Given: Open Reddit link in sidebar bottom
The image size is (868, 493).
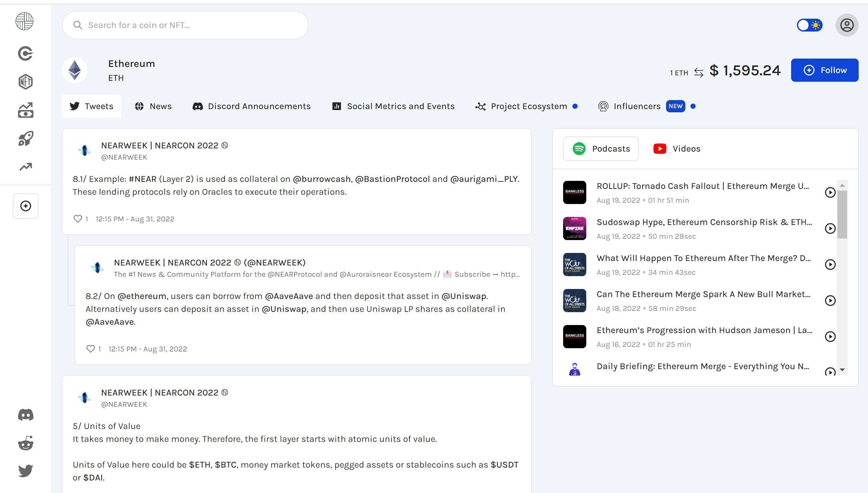Looking at the screenshot, I should [25, 443].
